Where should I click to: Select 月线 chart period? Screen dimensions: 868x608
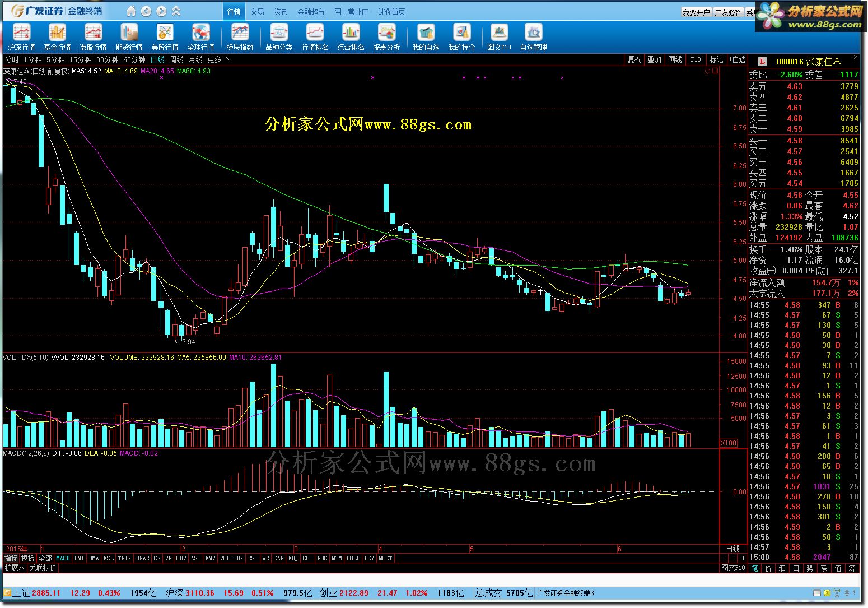pos(195,59)
